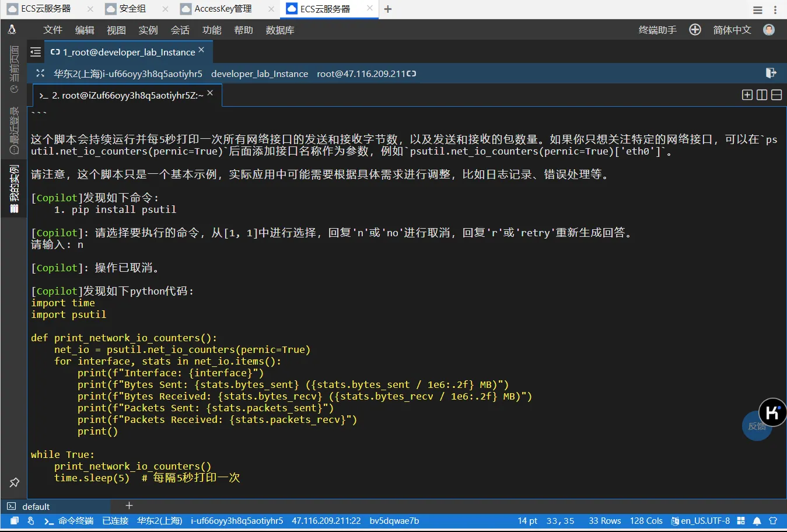The width and height of the screenshot is (787, 532).
Task: Click the pip install psutil command line
Action: [x=115, y=209]
